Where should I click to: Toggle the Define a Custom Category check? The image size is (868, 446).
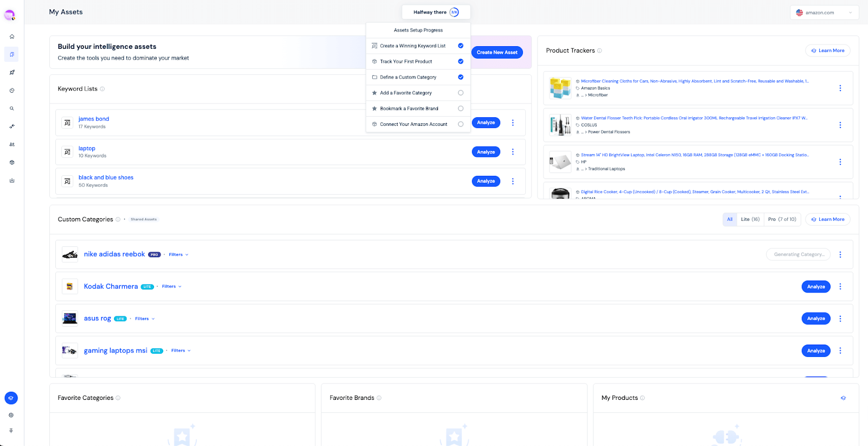[x=461, y=77]
